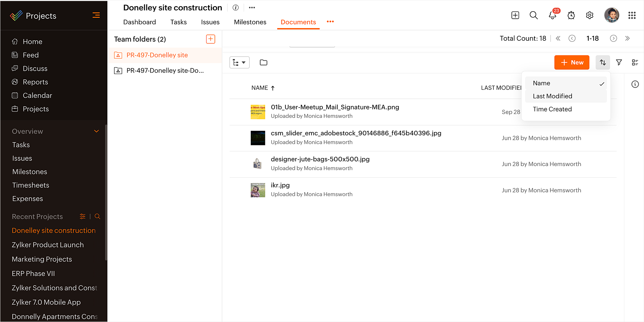This screenshot has width=644, height=322.
Task: Open Projects in sidebar navigation
Action: point(36,109)
